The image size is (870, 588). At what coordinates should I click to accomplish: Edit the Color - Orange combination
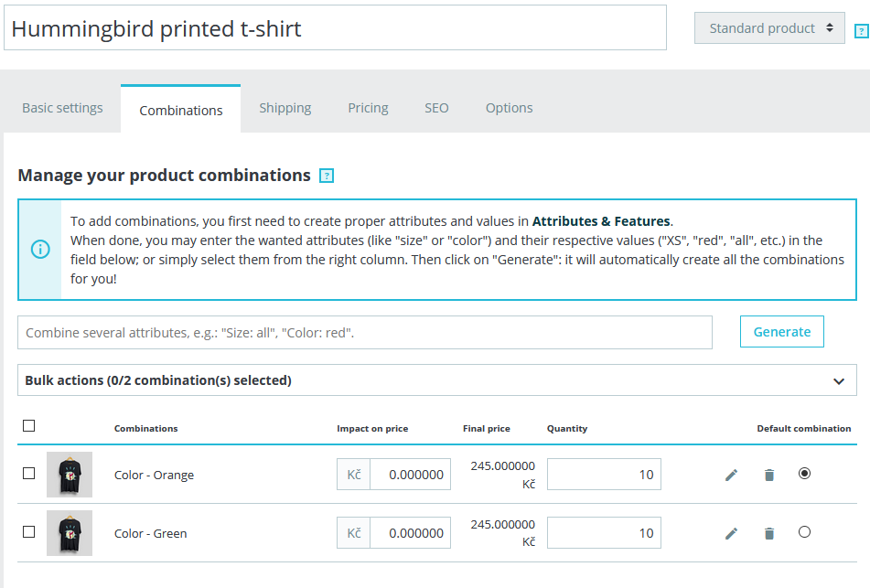point(731,475)
